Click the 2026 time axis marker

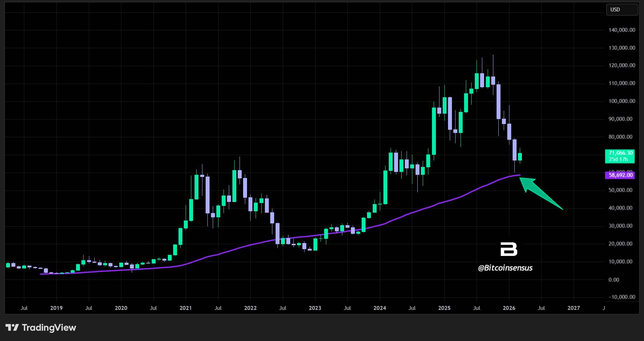click(x=509, y=308)
